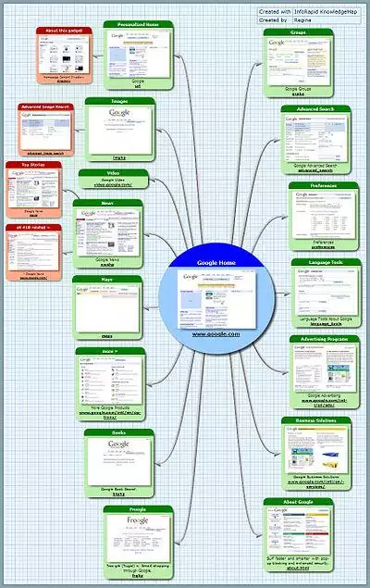
Task: Open the Preferences node thumbnail
Action: 324,215
